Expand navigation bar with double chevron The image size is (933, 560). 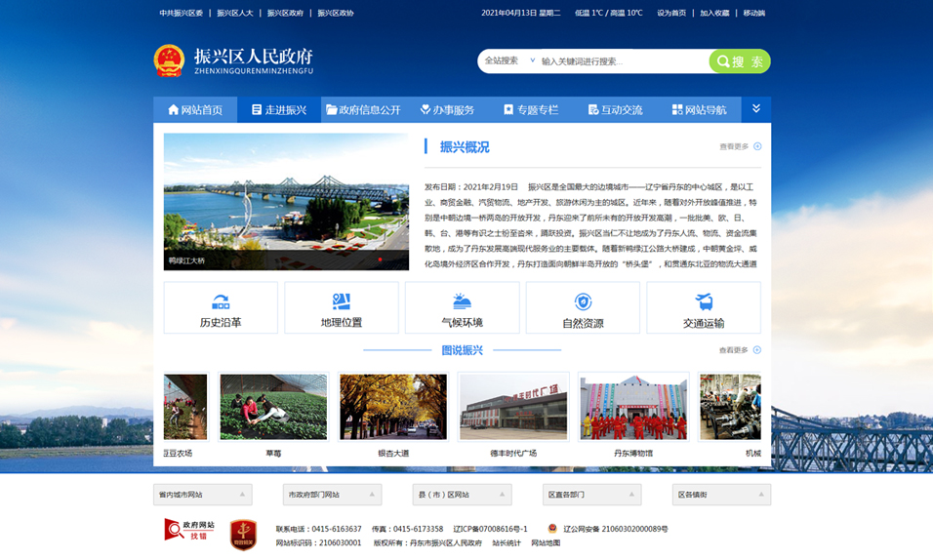click(755, 109)
